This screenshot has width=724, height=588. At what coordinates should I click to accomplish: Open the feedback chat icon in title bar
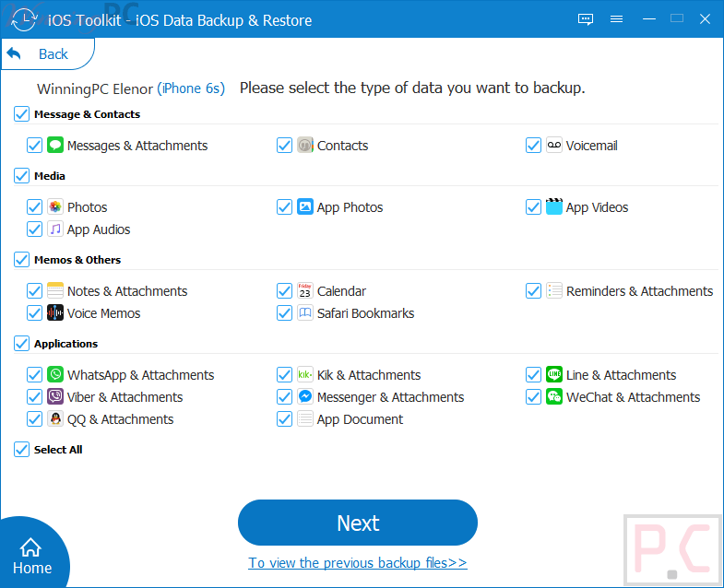[586, 19]
